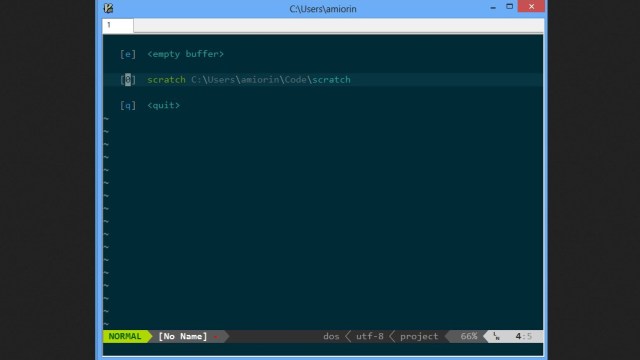Click the utf-8 encoding indicator
Viewport: 640px width, 360px height.
(369, 336)
